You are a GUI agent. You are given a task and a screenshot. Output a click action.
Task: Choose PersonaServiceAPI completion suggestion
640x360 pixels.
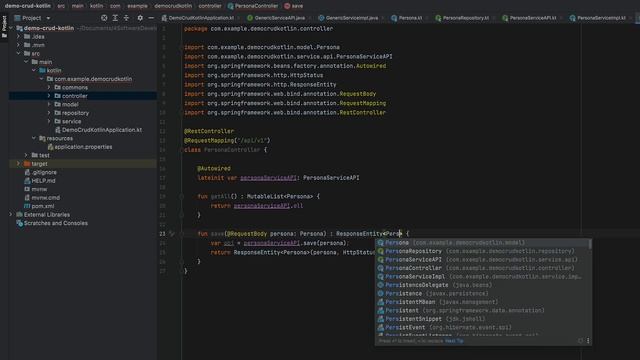point(482,260)
